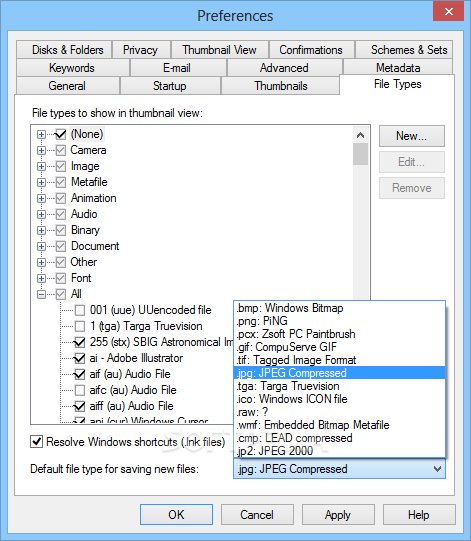The image size is (471, 541).
Task: Switch to the Keywords tab
Action: [x=73, y=68]
